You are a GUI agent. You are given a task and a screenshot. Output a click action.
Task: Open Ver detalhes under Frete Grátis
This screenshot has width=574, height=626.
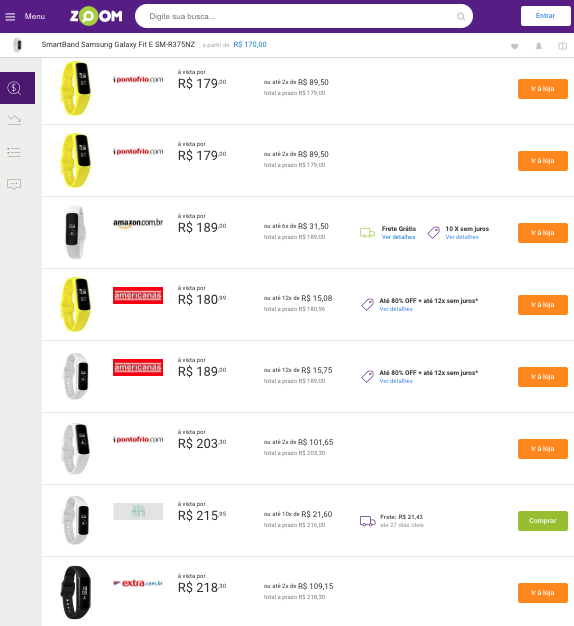398,237
